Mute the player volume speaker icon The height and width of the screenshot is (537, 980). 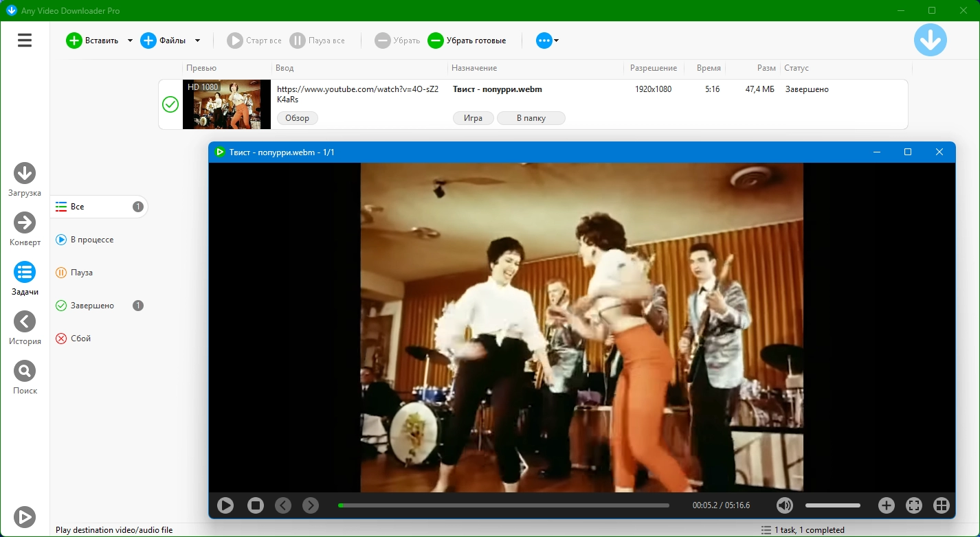(x=785, y=505)
